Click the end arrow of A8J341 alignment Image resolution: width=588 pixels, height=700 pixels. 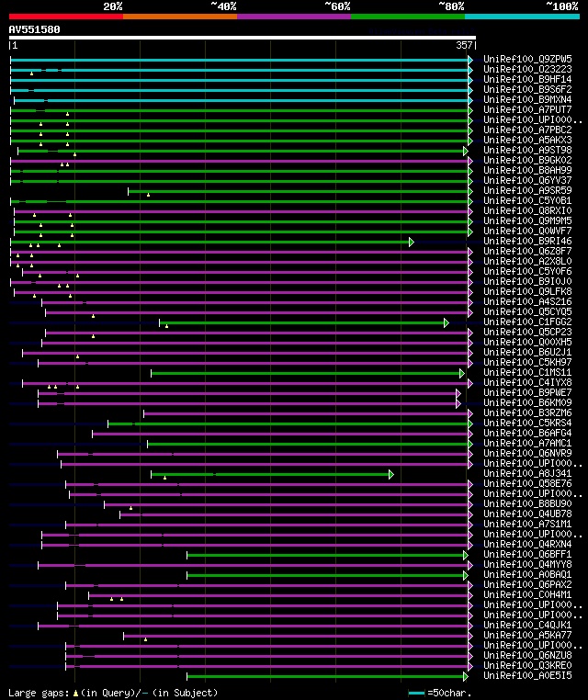click(391, 475)
